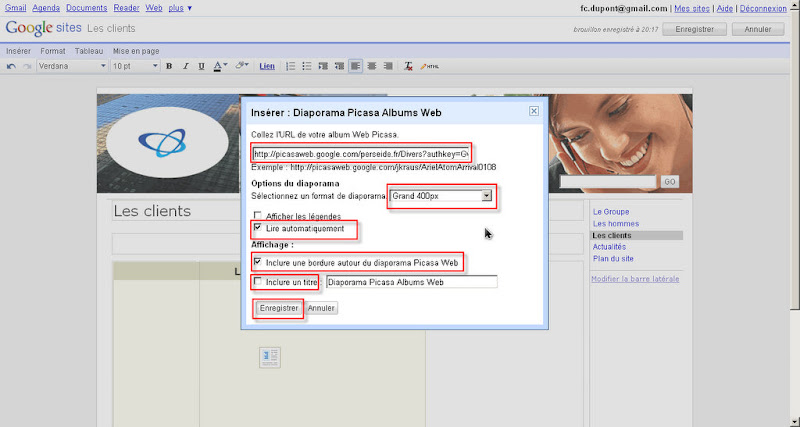
Task: Click Annuler in the dialog
Action: coord(321,308)
